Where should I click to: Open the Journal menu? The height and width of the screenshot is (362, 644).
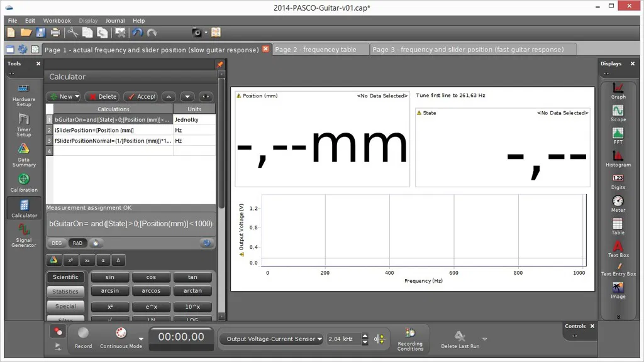tap(115, 21)
